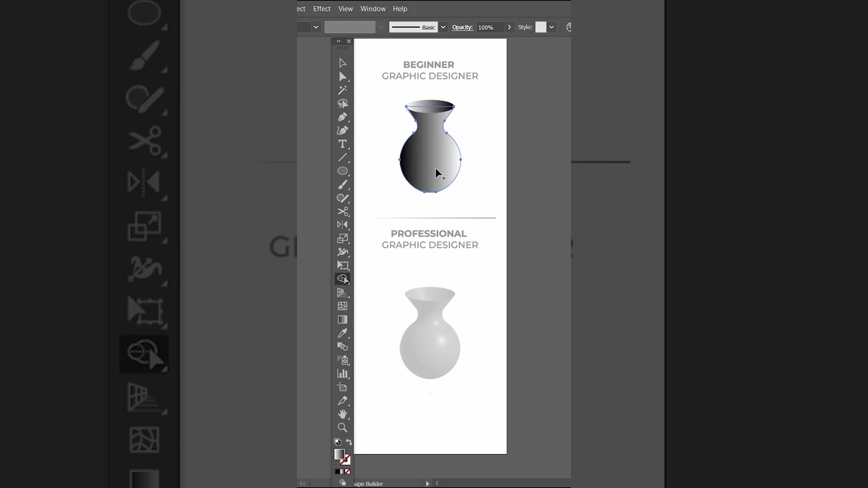Choose the Blend tool
Image resolution: width=868 pixels, height=488 pixels.
(x=342, y=346)
